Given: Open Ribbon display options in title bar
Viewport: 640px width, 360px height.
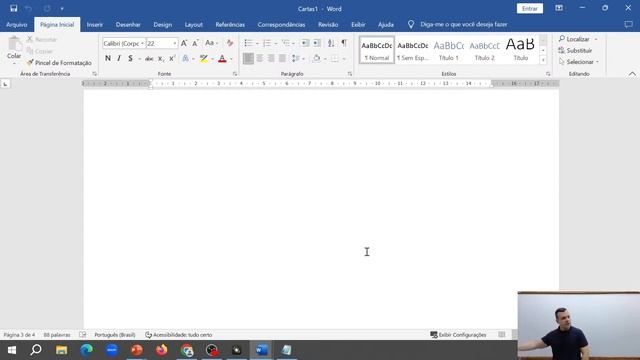Looking at the screenshot, I should coord(559,8).
